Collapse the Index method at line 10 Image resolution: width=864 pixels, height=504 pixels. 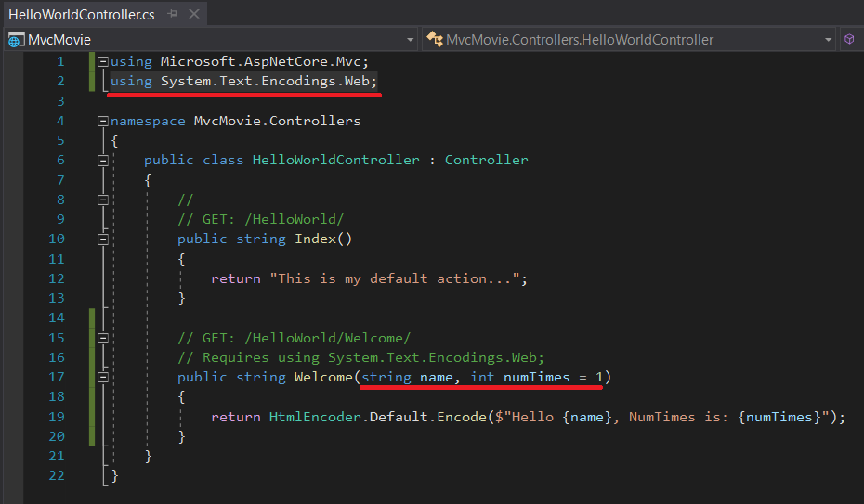click(102, 239)
